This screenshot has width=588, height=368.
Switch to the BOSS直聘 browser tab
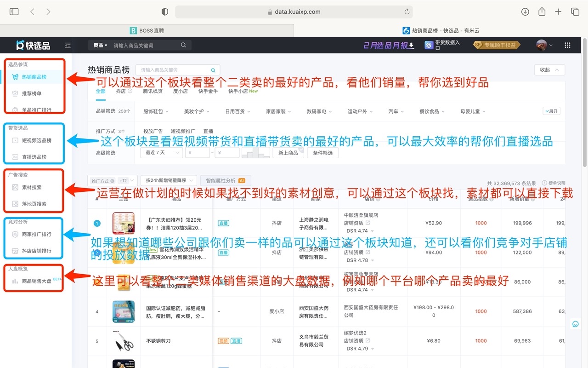coord(147,30)
